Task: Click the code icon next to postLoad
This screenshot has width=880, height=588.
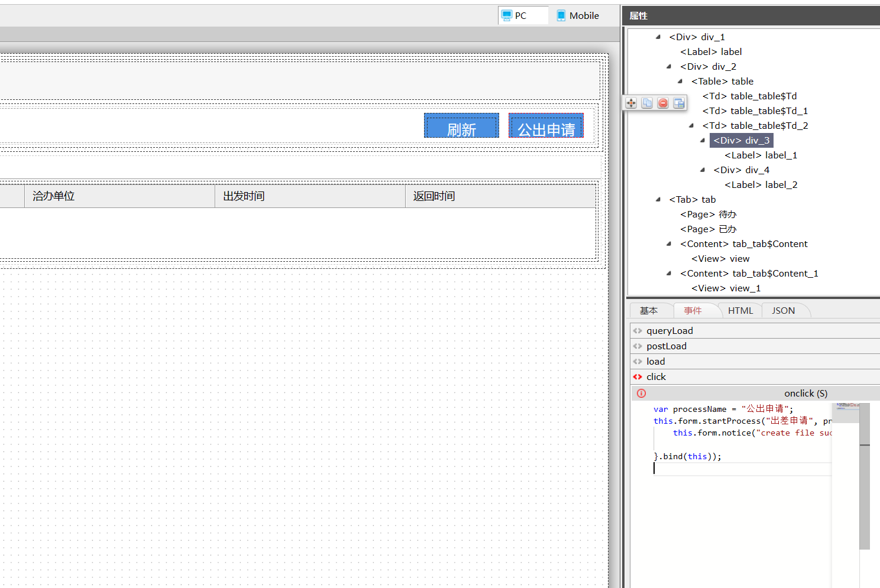Action: tap(638, 346)
